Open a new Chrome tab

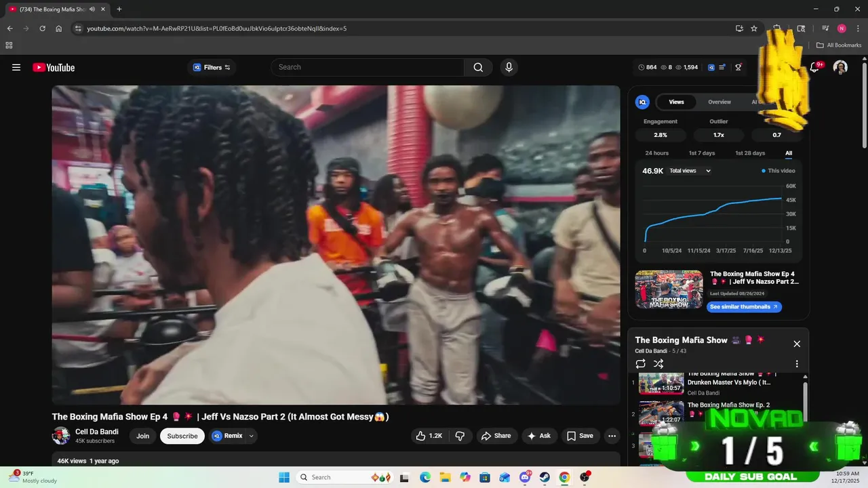pos(119,9)
